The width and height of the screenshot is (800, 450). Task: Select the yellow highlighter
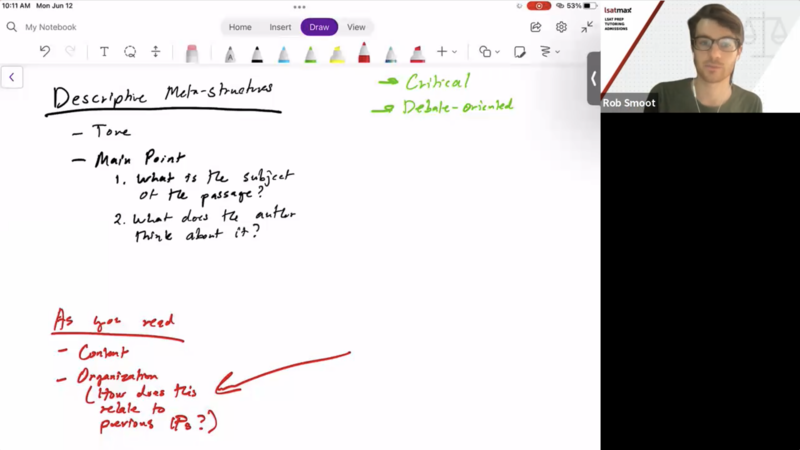point(337,53)
